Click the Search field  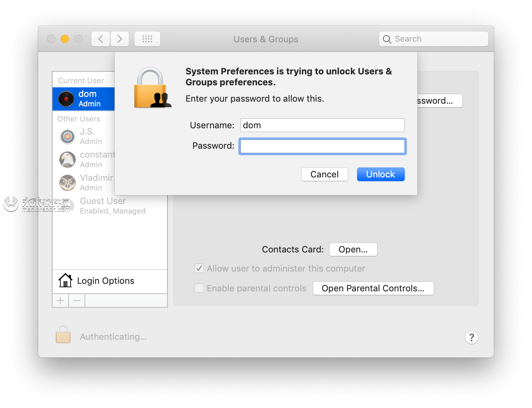click(434, 39)
